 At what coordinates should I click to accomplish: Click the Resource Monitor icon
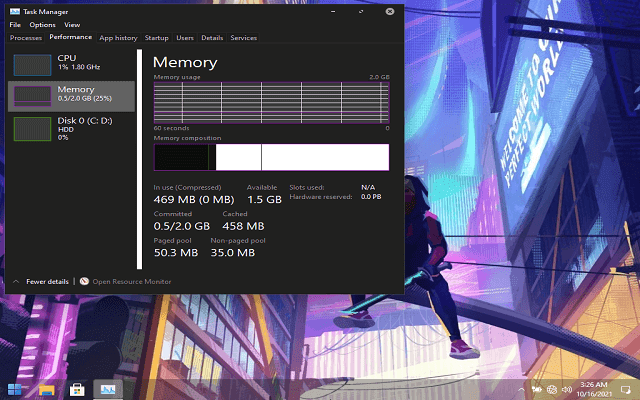(84, 281)
